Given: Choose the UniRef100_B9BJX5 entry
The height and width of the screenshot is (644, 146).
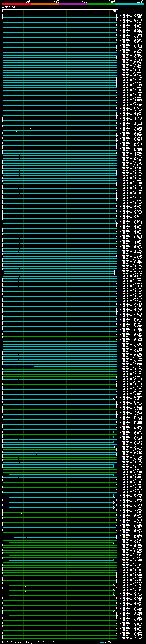Looking at the screenshot, I should [x=131, y=638].
